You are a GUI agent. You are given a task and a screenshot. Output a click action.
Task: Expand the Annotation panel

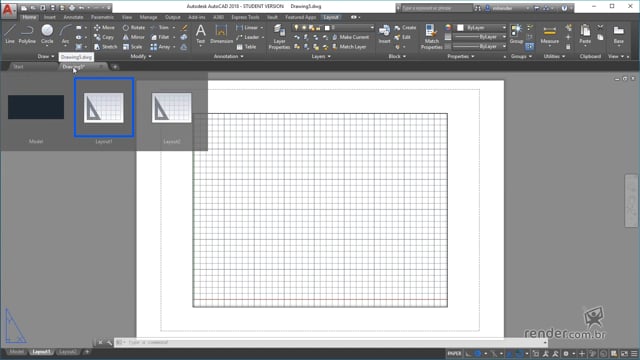[x=229, y=56]
